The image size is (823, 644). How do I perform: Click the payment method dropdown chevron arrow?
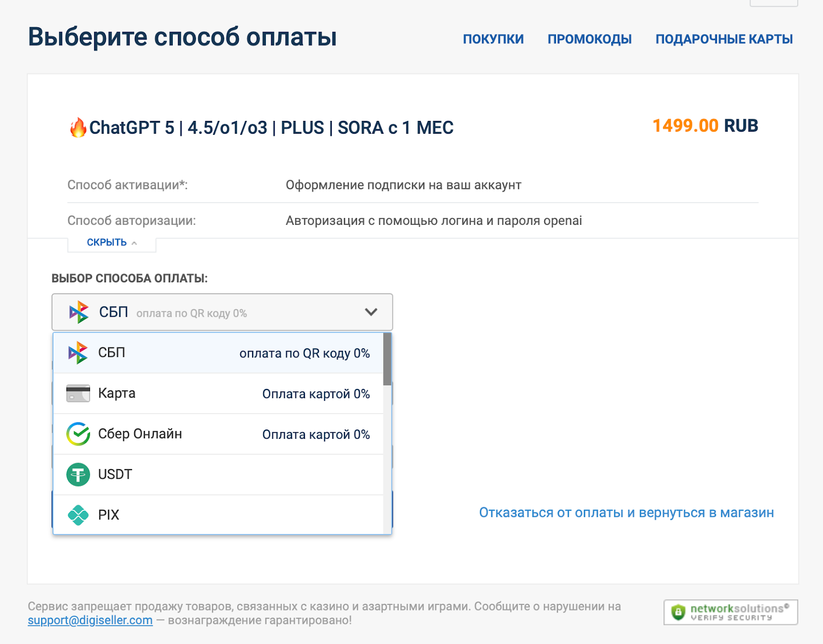(371, 312)
